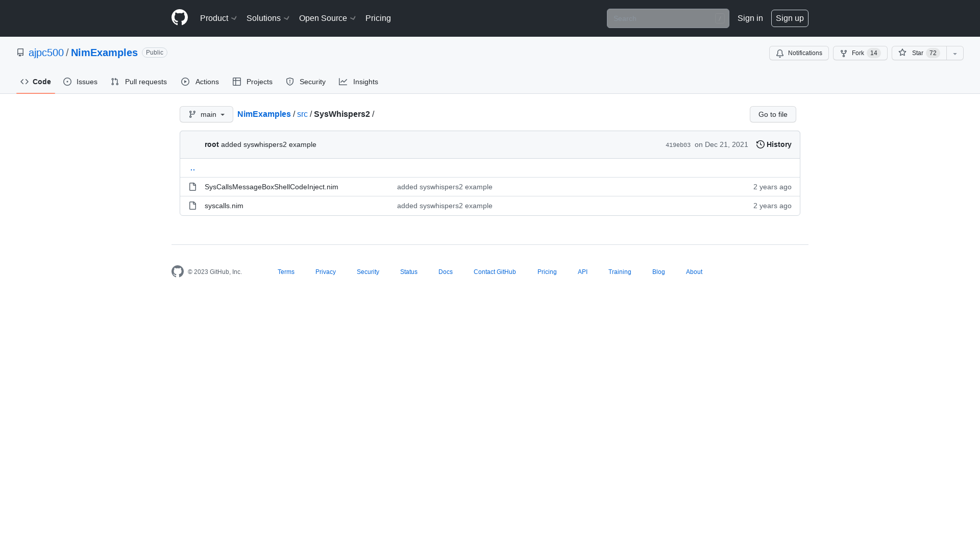Open footer About link
980x551 pixels.
694,272
